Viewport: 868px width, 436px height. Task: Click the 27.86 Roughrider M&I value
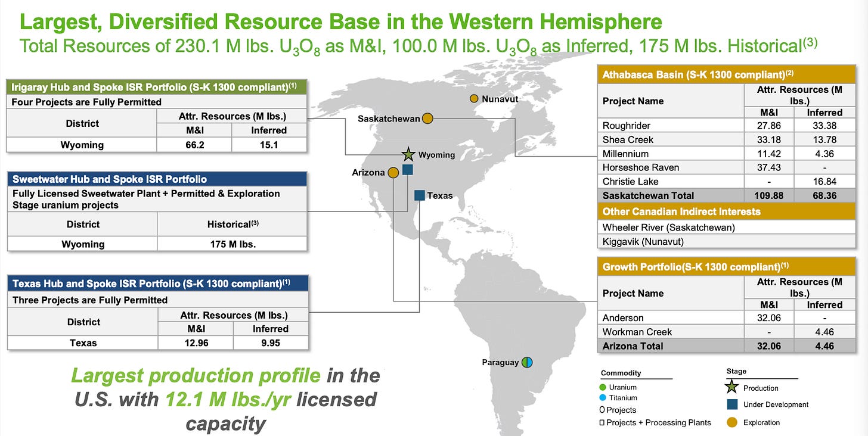click(769, 126)
